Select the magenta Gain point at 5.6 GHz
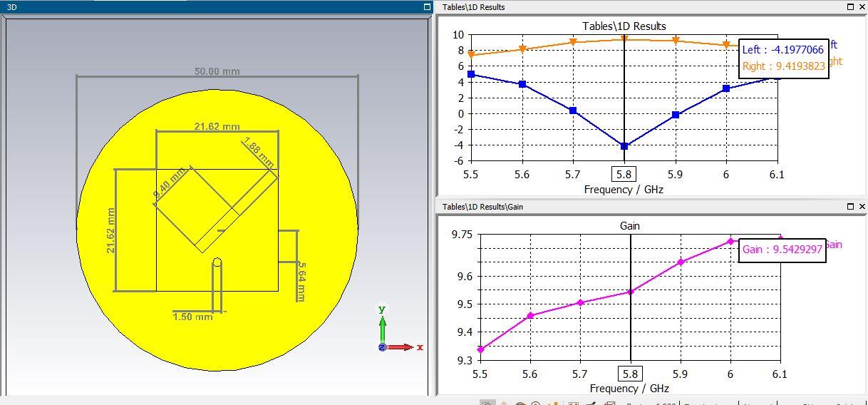 530,315
